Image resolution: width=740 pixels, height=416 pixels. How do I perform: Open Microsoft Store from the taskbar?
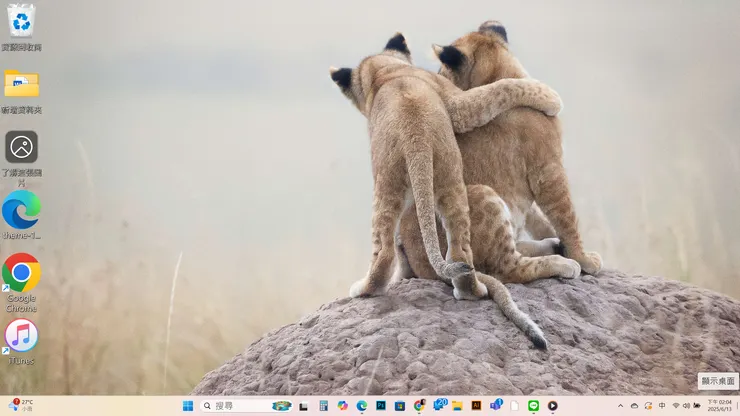(x=400, y=406)
